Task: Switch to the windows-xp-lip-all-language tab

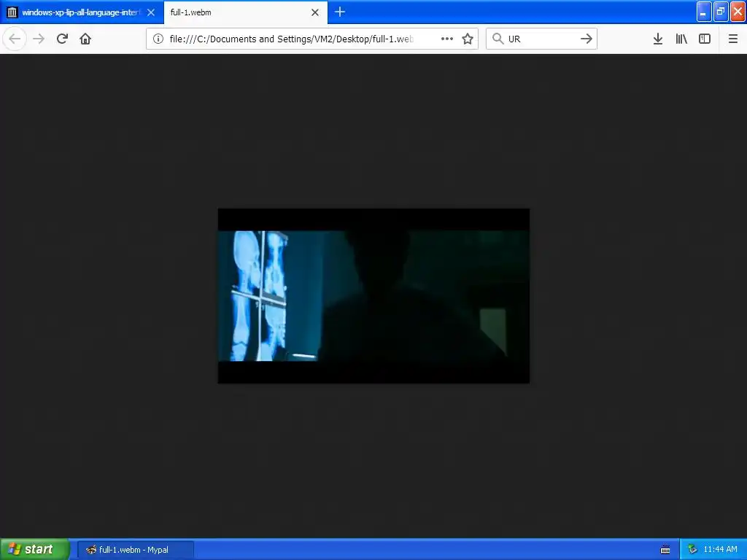Action: click(82, 12)
